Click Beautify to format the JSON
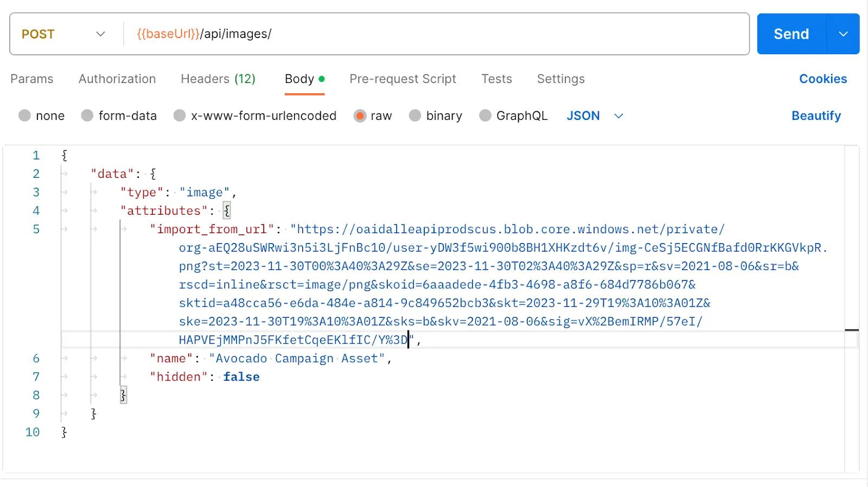Screen dimensions: 868x487 pyautogui.click(x=816, y=116)
